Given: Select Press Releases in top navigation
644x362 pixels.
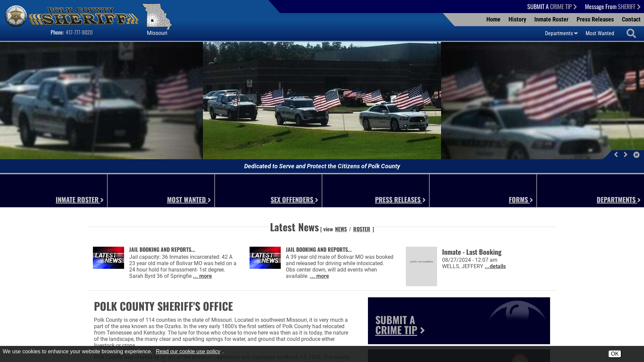Looking at the screenshot, I should click(595, 19).
